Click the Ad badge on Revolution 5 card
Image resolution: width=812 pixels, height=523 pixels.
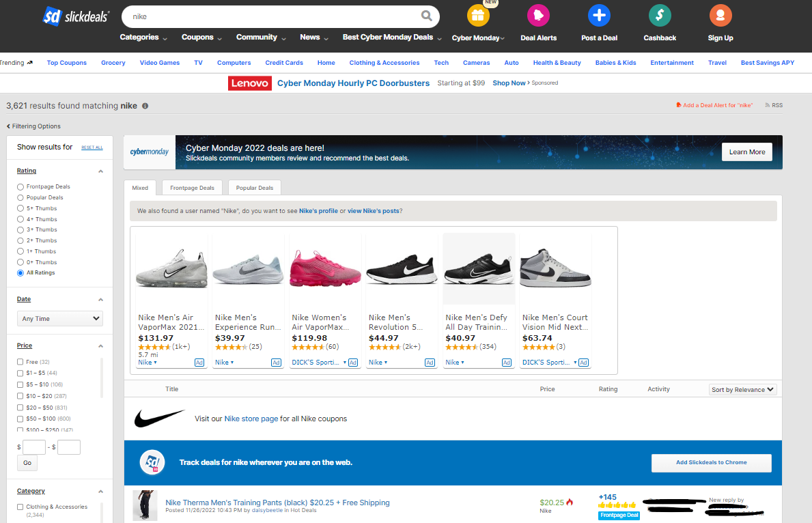(430, 363)
